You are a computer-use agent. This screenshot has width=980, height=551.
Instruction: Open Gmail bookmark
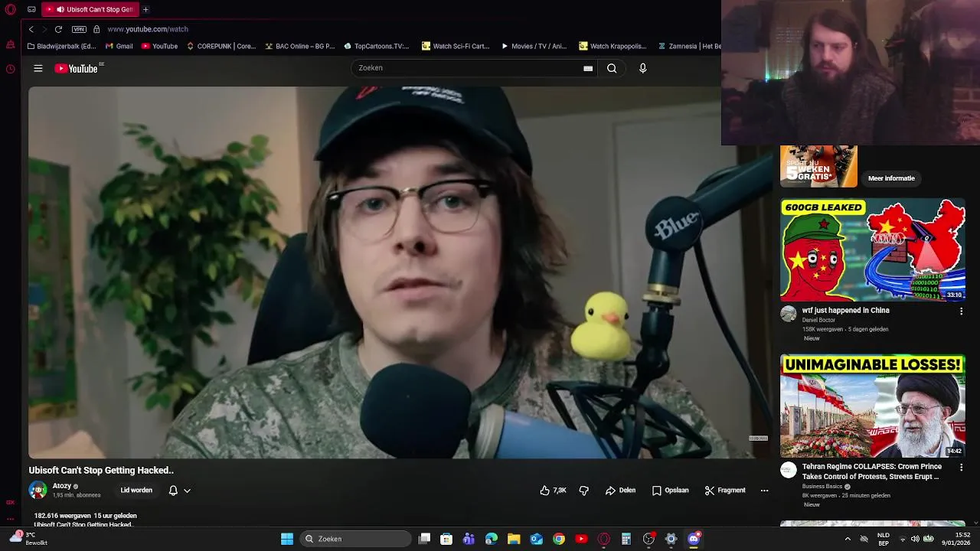click(118, 46)
